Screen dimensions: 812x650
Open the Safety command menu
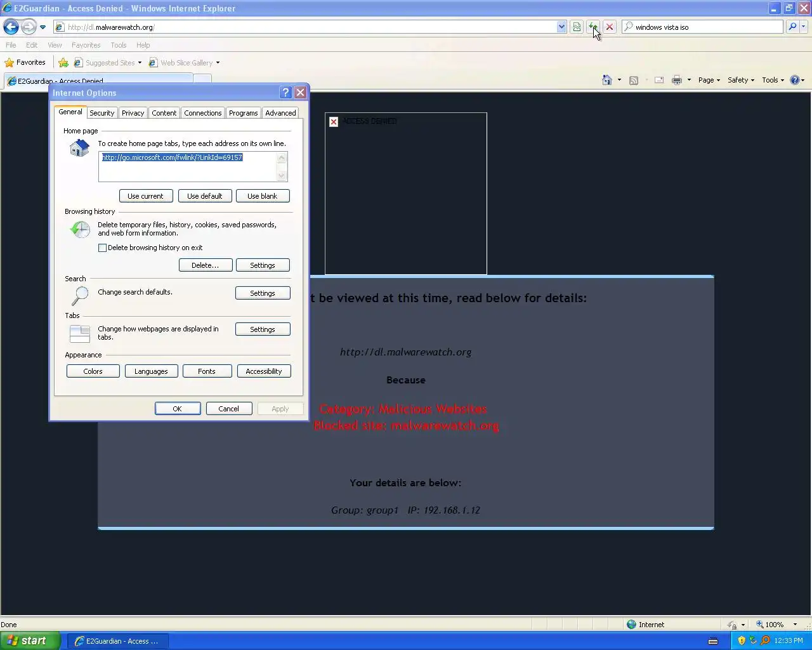(741, 80)
